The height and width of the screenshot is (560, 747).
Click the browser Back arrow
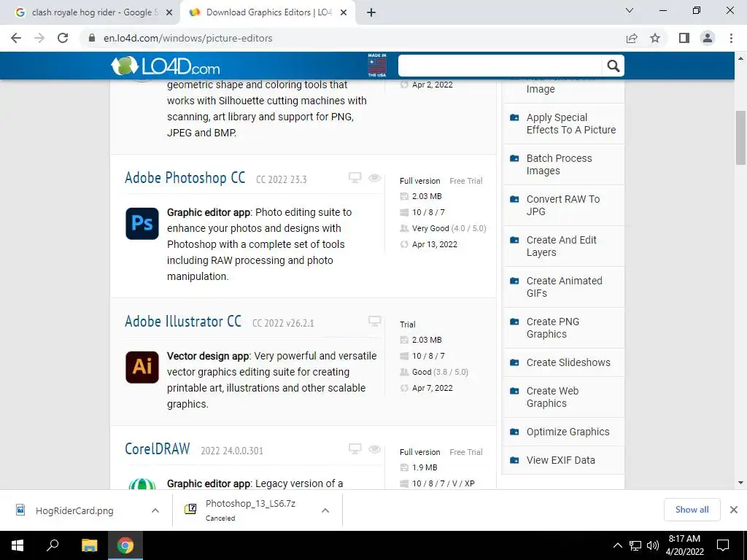click(16, 38)
